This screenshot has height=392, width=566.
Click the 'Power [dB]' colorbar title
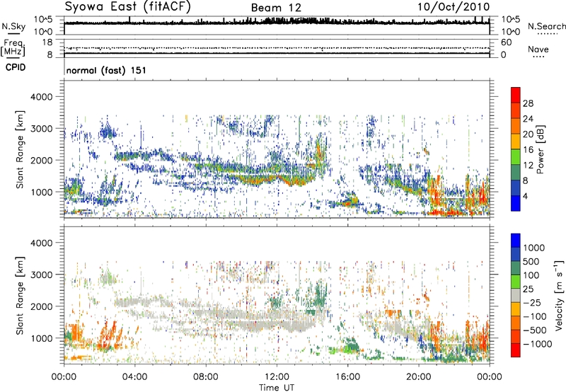(540, 149)
